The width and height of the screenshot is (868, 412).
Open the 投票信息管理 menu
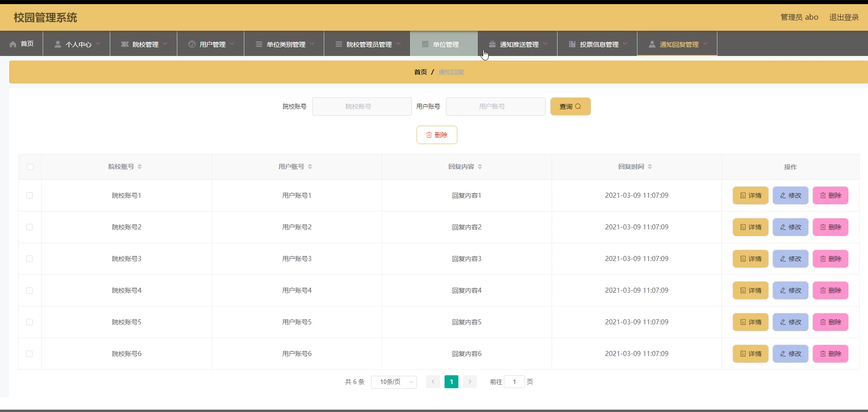(597, 44)
